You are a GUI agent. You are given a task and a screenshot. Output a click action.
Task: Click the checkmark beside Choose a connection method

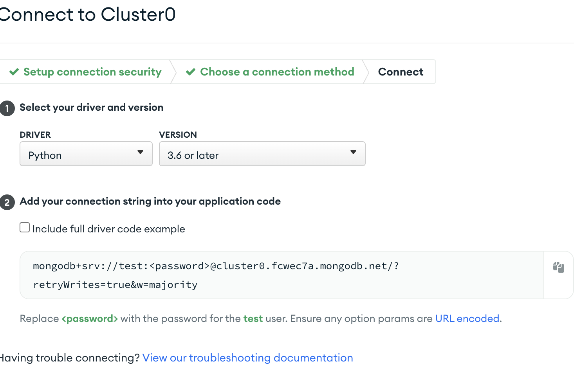pyautogui.click(x=191, y=72)
